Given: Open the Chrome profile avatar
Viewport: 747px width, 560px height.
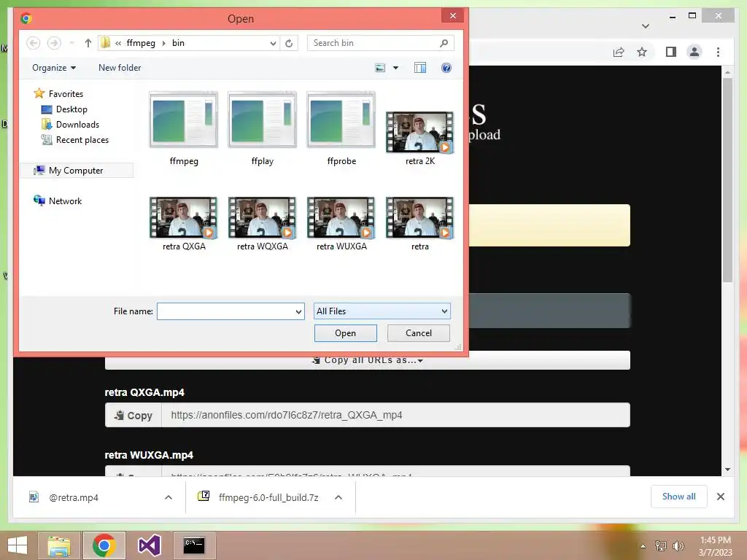Looking at the screenshot, I should pyautogui.click(x=694, y=52).
